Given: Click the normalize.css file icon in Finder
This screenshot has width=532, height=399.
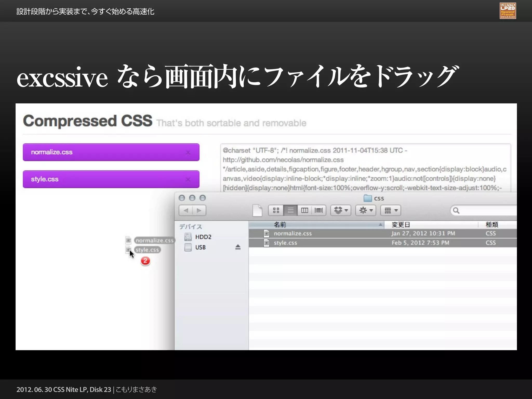Looking at the screenshot, I should pyautogui.click(x=267, y=233).
